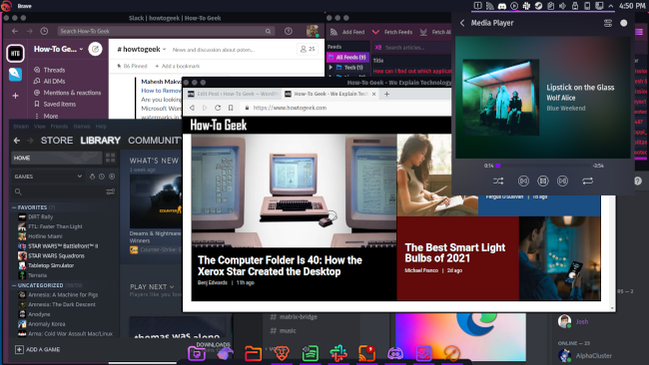Bookmark page in Brave browser
649x365 pixels.
(231, 108)
